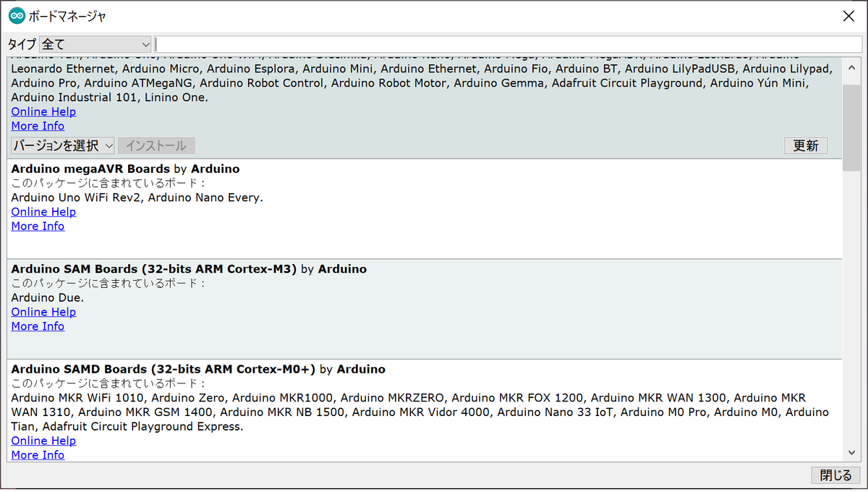Open Online Help for Arduino SAM Boards
This screenshot has height=492, width=868.
coord(43,311)
